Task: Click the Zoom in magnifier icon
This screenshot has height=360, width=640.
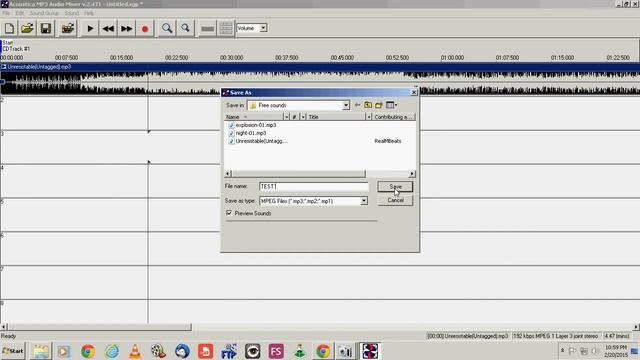Action: point(167,28)
